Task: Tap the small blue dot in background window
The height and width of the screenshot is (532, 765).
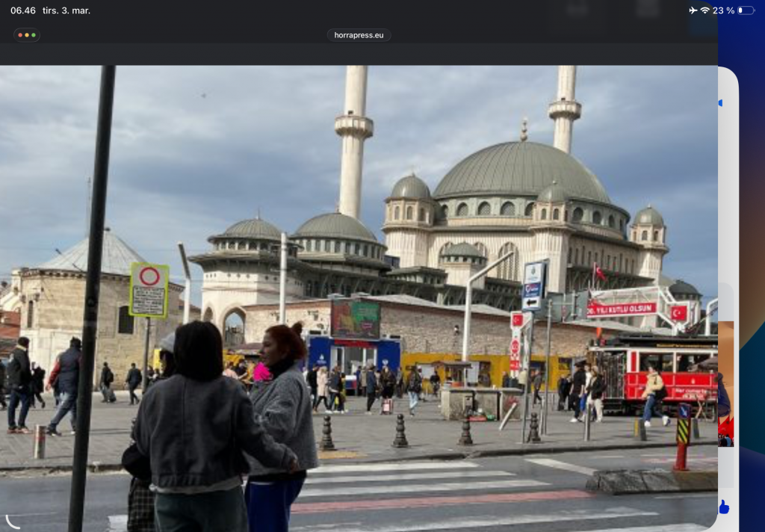Action: point(720,103)
